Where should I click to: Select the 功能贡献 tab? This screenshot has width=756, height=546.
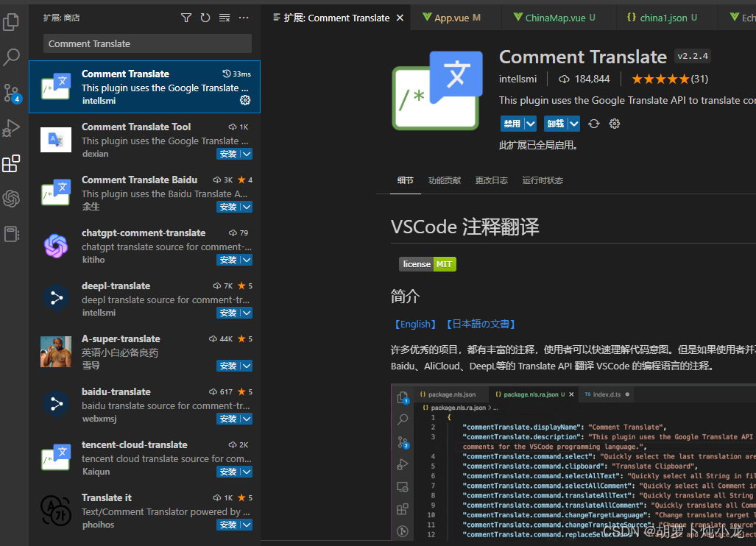445,180
